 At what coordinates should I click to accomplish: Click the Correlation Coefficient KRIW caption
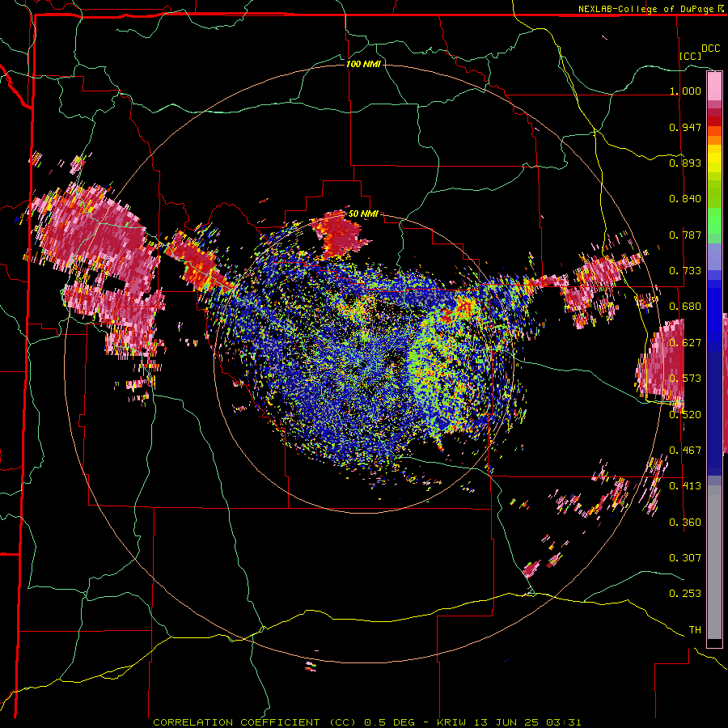(x=366, y=722)
